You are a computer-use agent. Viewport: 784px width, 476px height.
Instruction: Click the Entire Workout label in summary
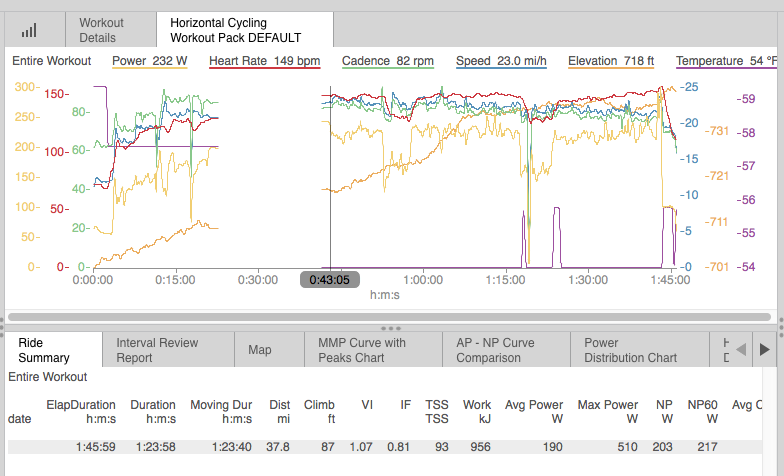pyautogui.click(x=48, y=377)
